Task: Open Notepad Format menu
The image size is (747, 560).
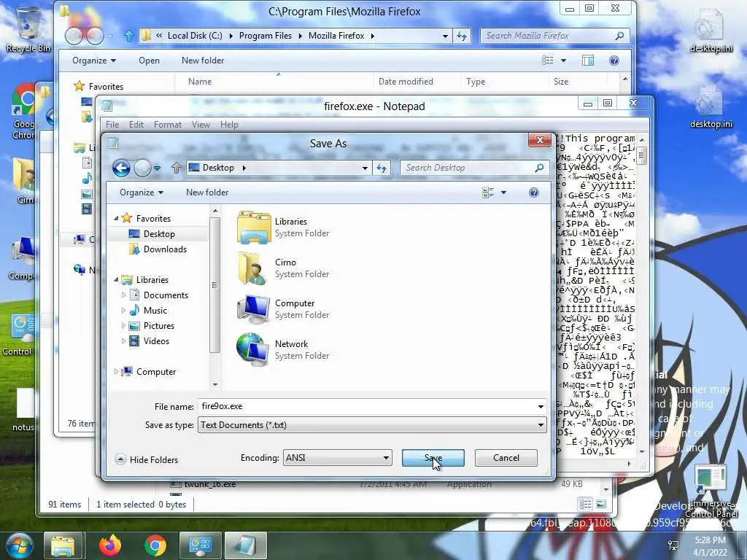Action: [x=167, y=124]
